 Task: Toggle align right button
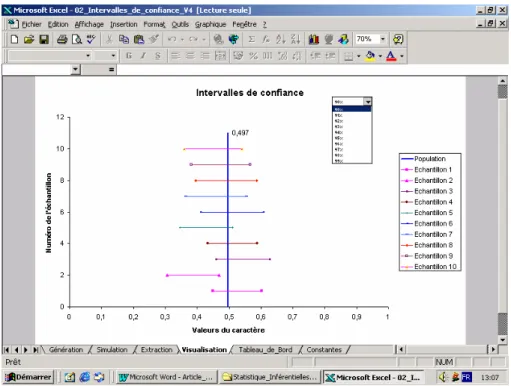(205, 56)
